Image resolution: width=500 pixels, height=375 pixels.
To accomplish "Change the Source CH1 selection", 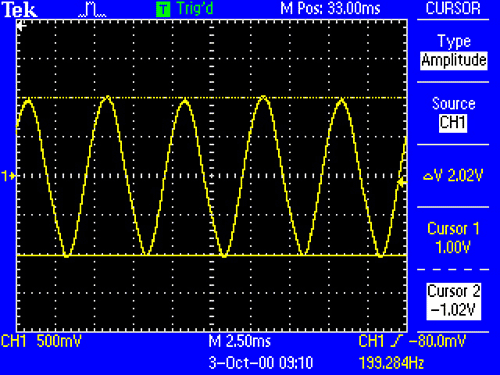I will (453, 114).
